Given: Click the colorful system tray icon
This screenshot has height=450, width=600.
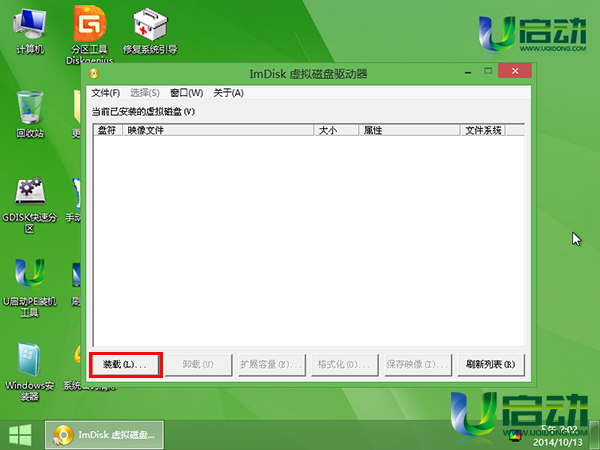Looking at the screenshot, I should [x=515, y=435].
